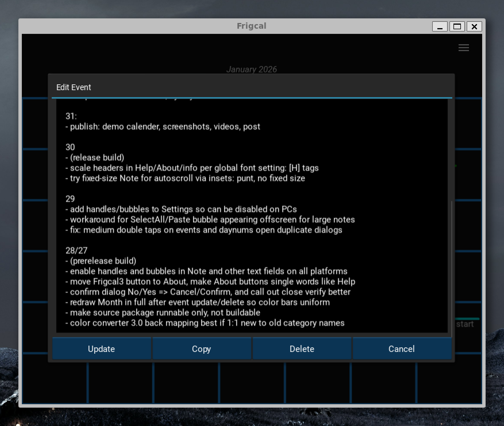The width and height of the screenshot is (504, 426).
Task: Select the dimmed "start" event behind the dialog
Action: [x=465, y=324]
